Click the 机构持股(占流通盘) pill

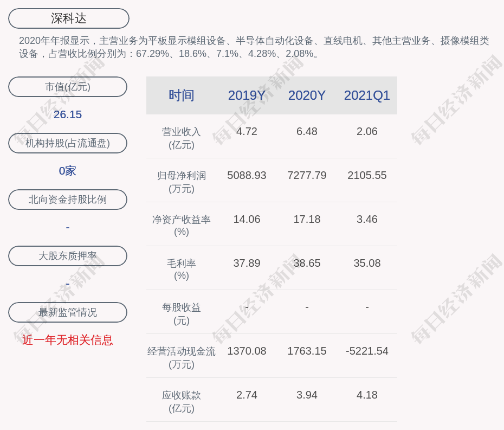[68, 143]
